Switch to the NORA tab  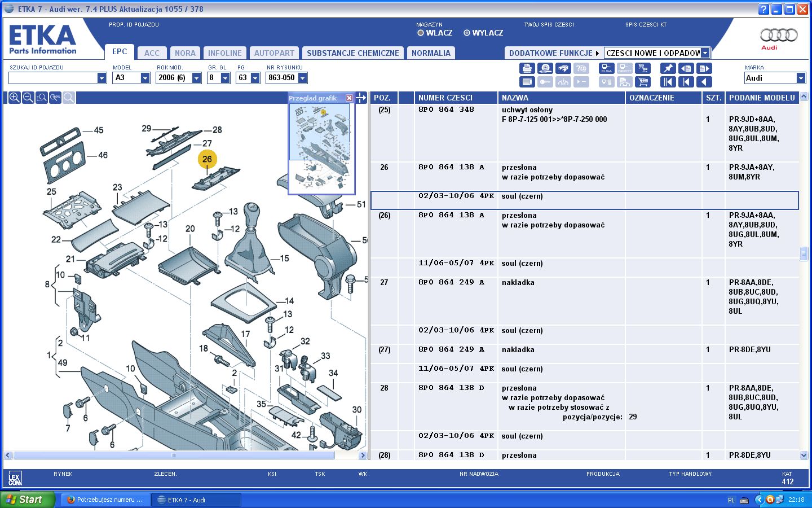click(x=185, y=53)
